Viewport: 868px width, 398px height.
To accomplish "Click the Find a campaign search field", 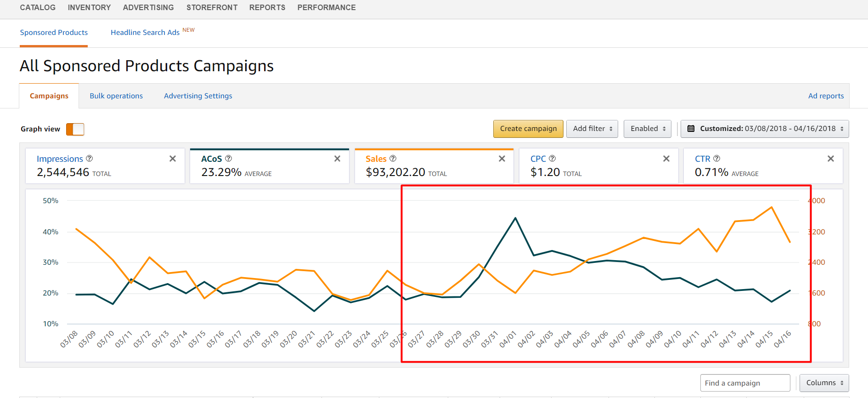I will point(745,383).
